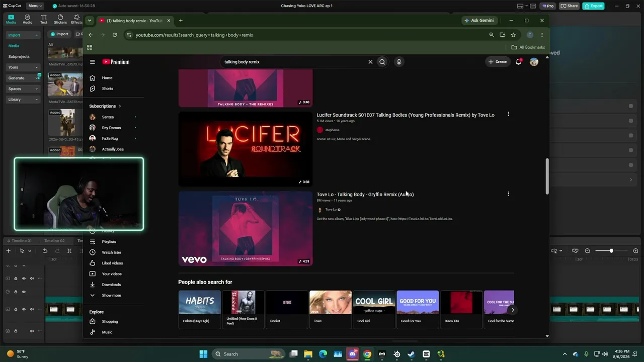Reload the YouTube page in Chrome
The image size is (644, 362).
[x=115, y=35]
